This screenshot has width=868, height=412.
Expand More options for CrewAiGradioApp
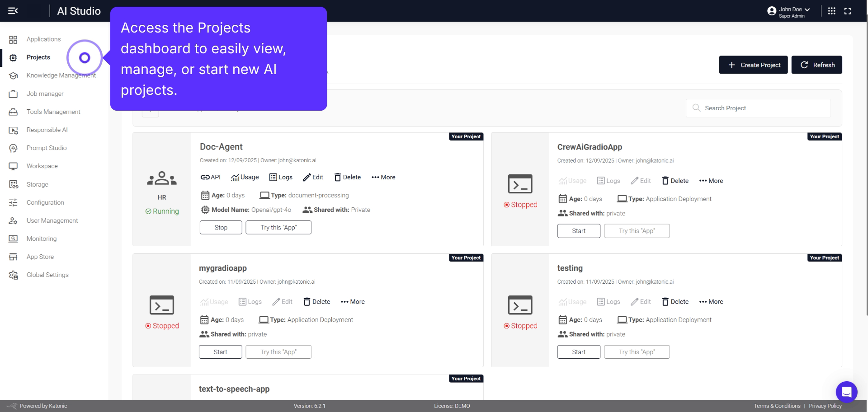711,181
